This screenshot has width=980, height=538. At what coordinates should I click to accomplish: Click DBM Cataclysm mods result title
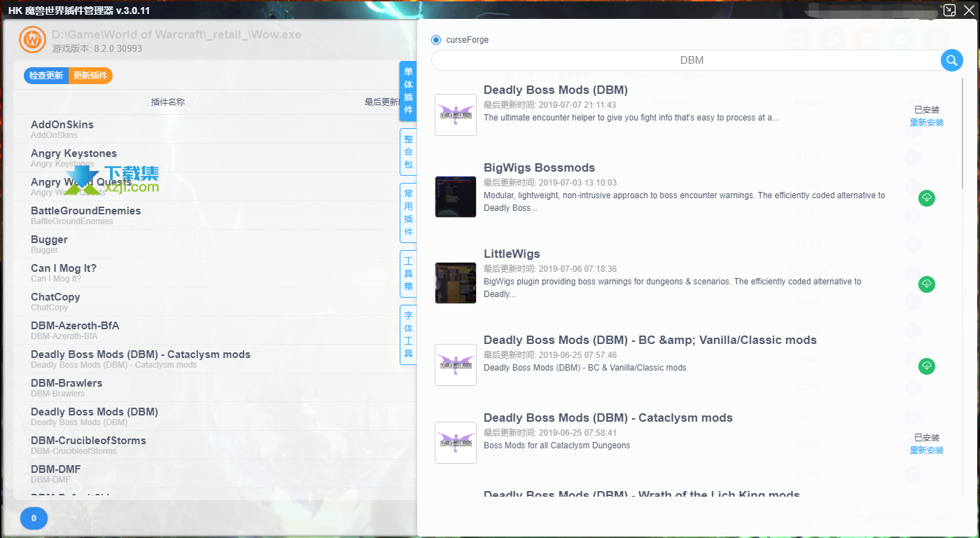(608, 418)
